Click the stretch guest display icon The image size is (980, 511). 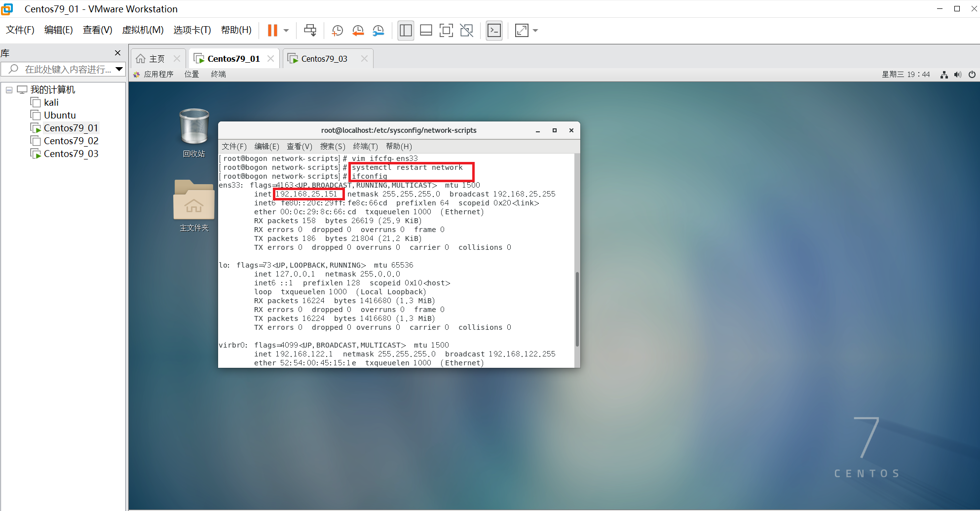coord(522,31)
